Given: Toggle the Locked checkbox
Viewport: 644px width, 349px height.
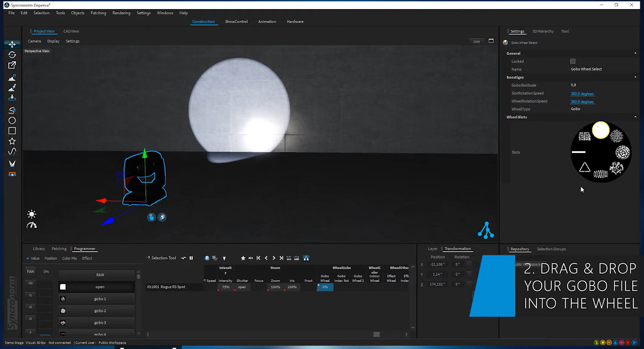Looking at the screenshot, I should (573, 61).
